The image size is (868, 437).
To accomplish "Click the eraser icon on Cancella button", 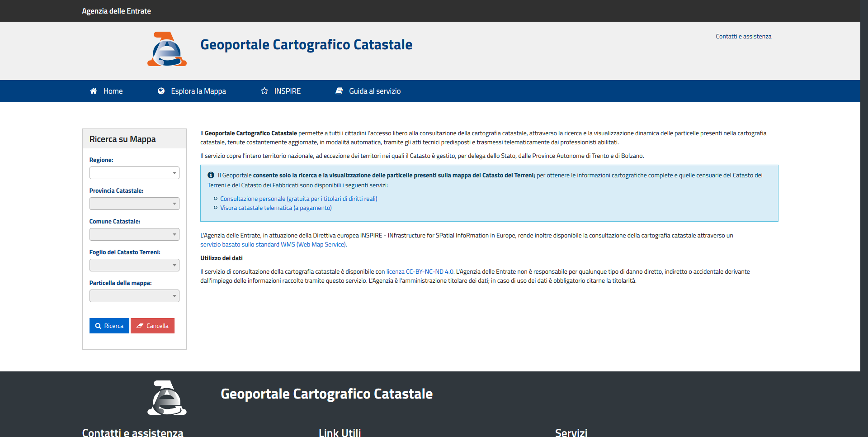I will [140, 326].
